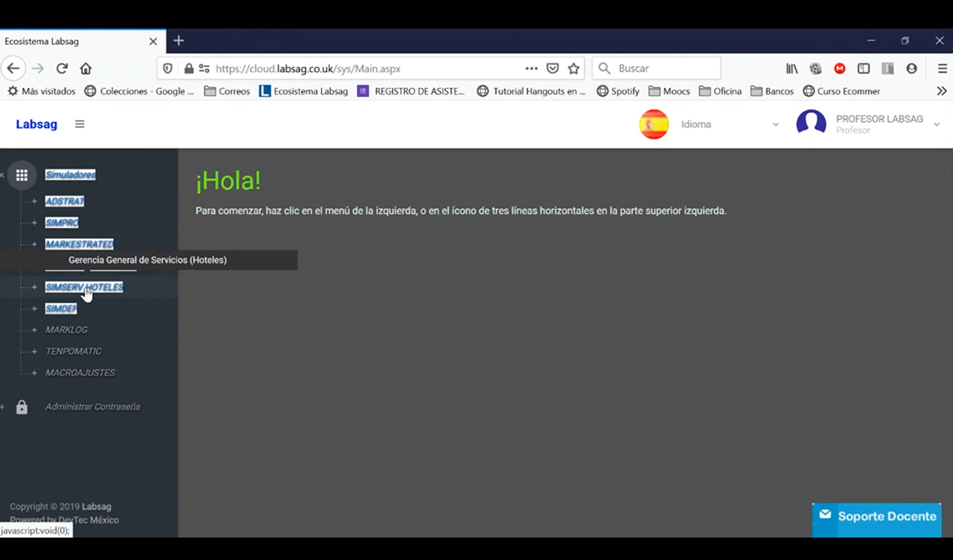Bookmark this page with the star icon
The height and width of the screenshot is (560, 953).
click(x=573, y=69)
